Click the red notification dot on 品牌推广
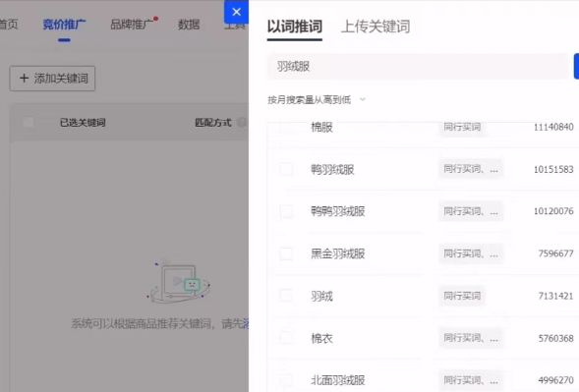Viewport: 579px width, 392px height. point(156,19)
